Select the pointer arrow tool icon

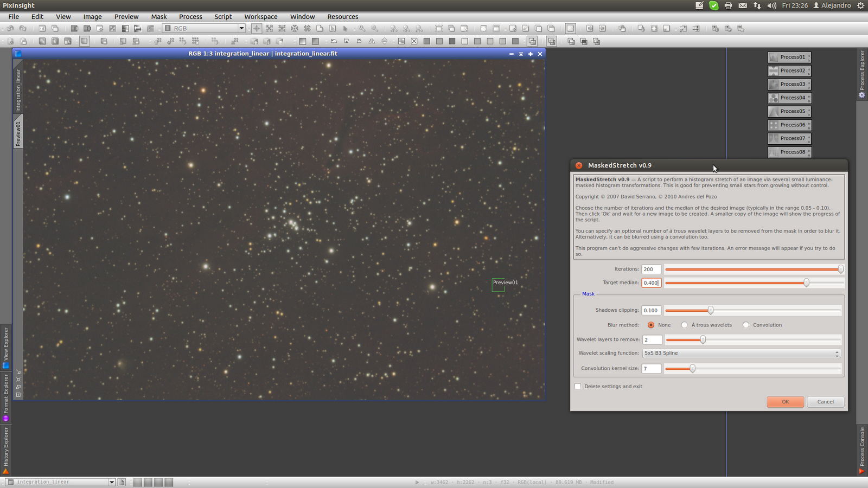coord(345,28)
